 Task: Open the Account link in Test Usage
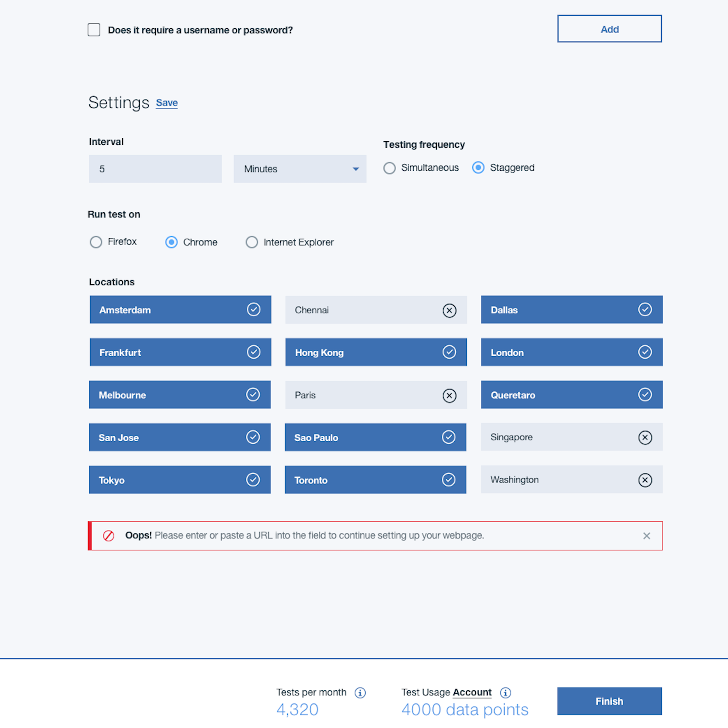point(472,692)
